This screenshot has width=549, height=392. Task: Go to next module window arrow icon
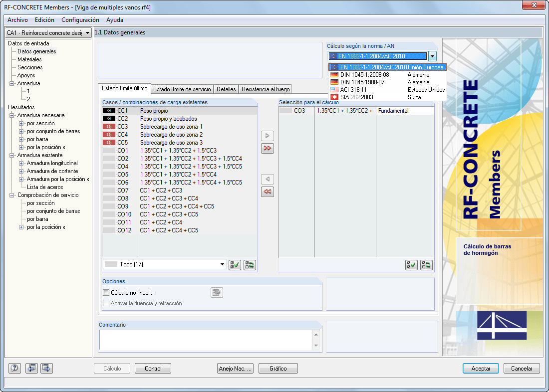coord(46,368)
